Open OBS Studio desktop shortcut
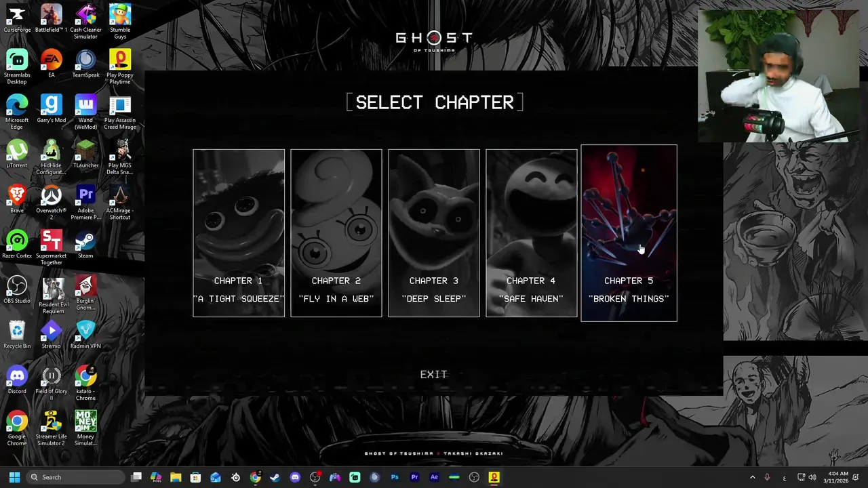The image size is (868, 488). [x=17, y=290]
